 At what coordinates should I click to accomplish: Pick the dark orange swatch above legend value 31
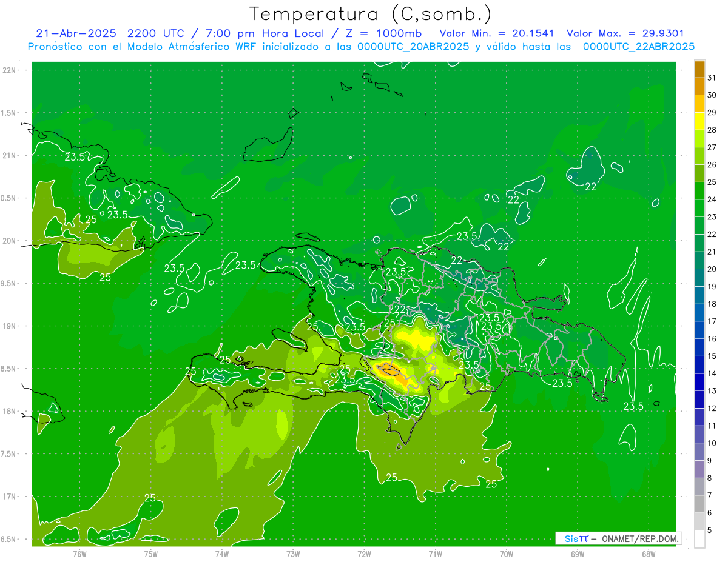click(699, 69)
